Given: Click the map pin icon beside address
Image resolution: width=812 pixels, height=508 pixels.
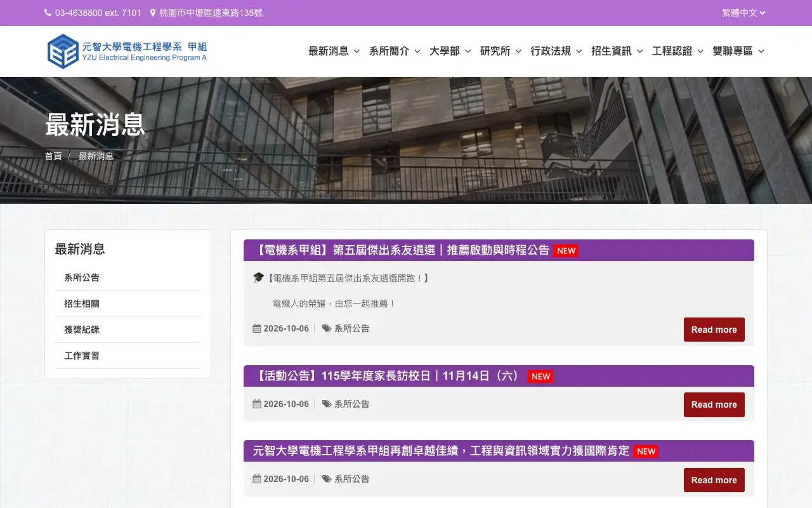Looking at the screenshot, I should coord(153,13).
